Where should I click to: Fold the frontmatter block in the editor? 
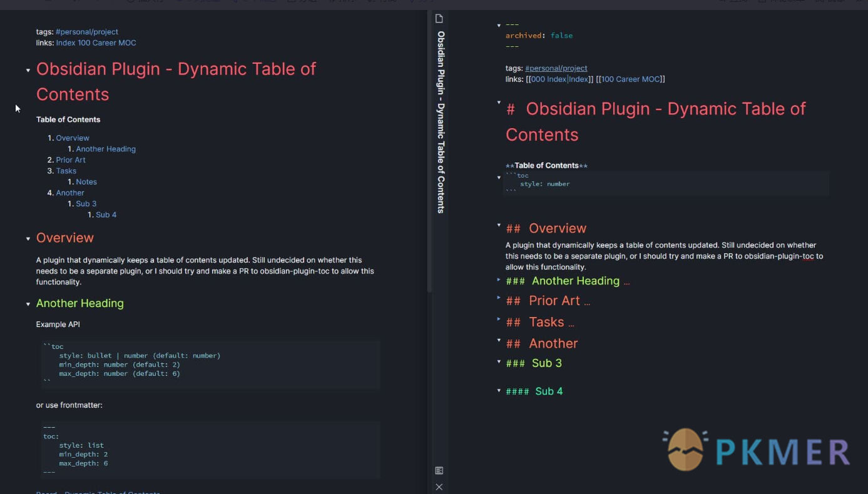coord(499,26)
